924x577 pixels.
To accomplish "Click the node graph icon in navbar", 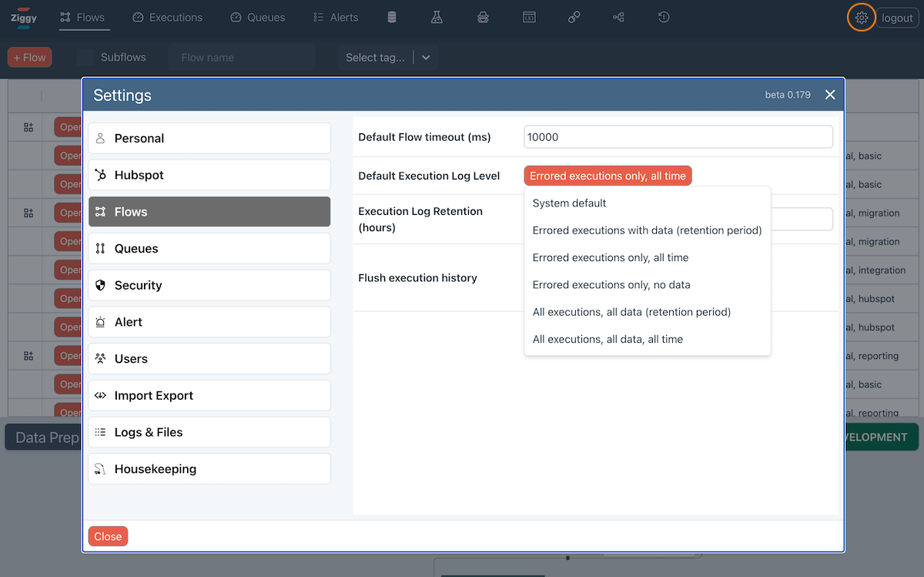I will [618, 17].
